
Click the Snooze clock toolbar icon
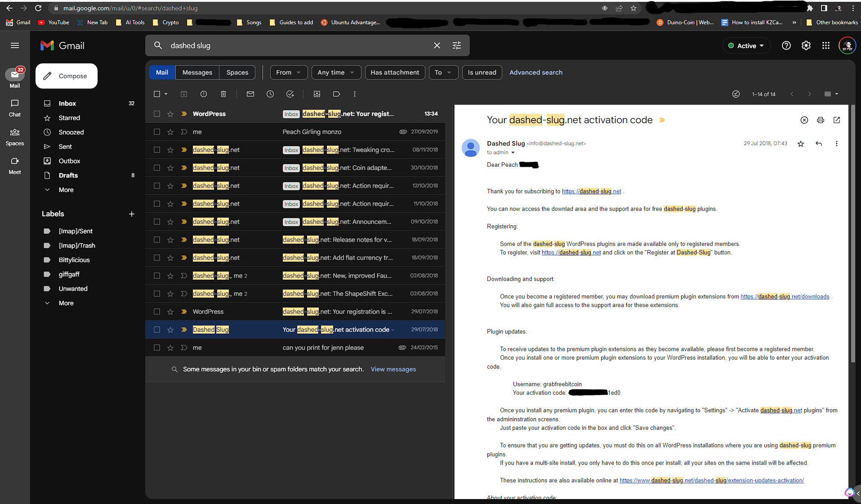coord(270,94)
